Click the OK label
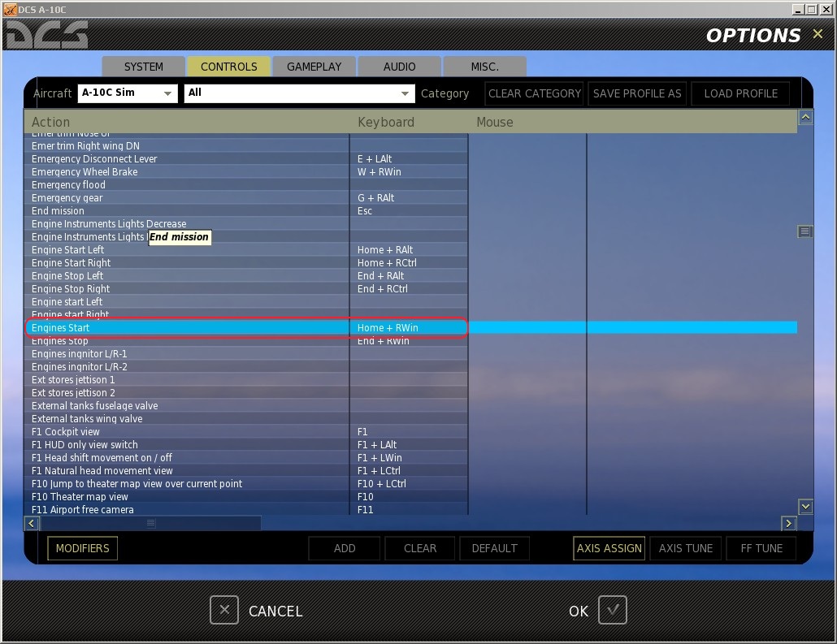This screenshot has width=837, height=644. 578,611
